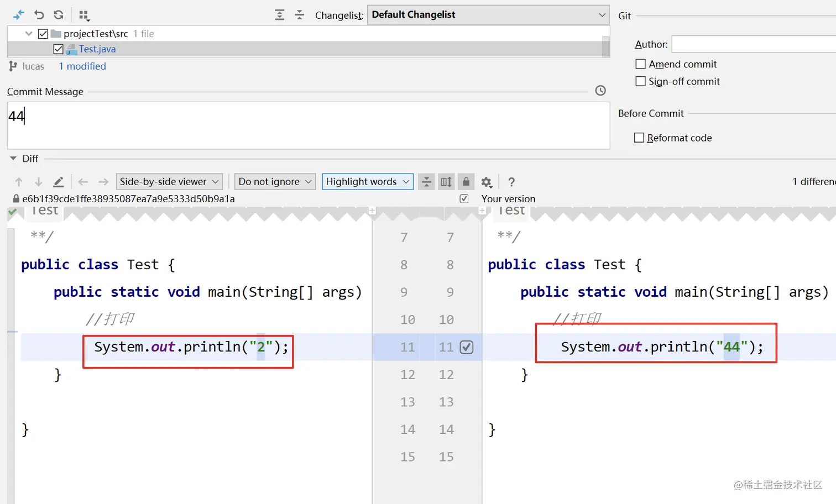The image size is (836, 504).
Task: Open diff settings gear icon
Action: 487,182
